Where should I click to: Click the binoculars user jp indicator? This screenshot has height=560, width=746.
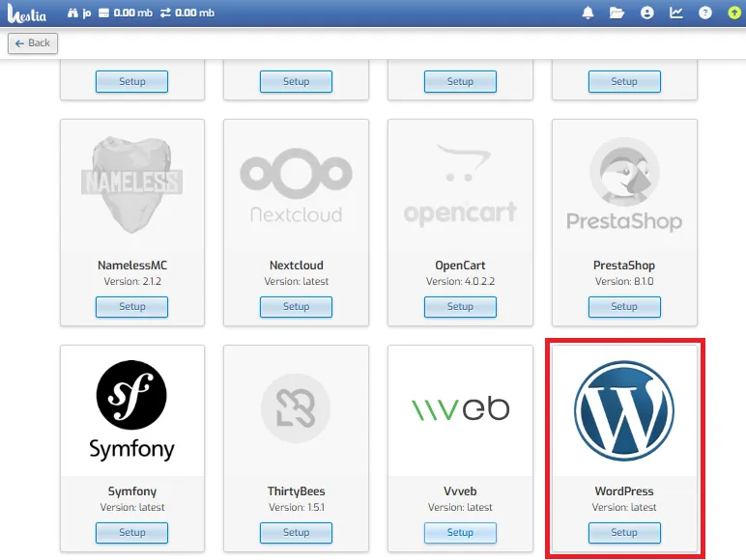pos(79,13)
